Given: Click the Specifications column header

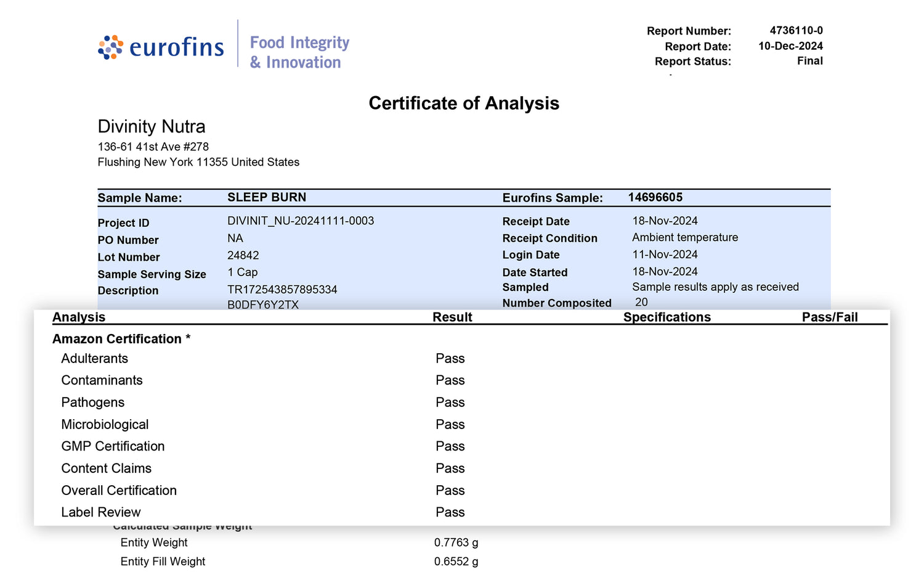Looking at the screenshot, I should [x=667, y=317].
